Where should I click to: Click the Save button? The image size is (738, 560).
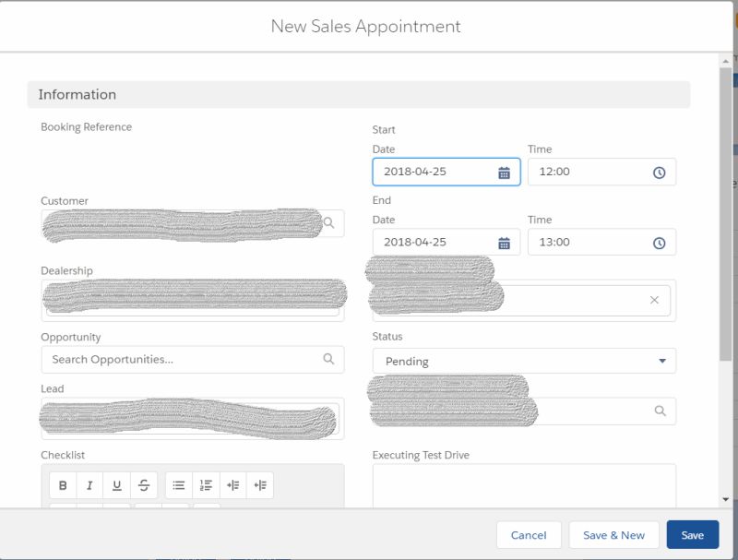(692, 534)
